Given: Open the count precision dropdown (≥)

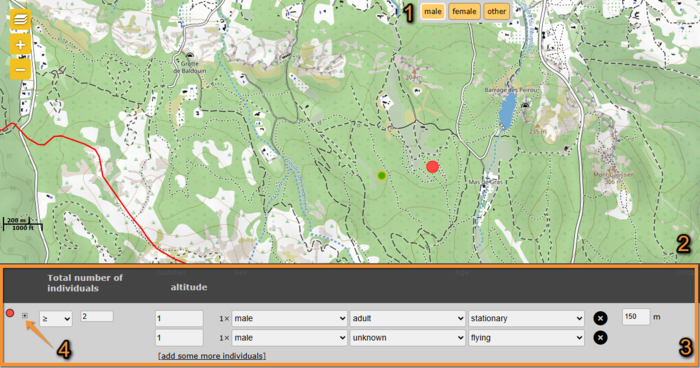Looking at the screenshot, I should [x=56, y=318].
